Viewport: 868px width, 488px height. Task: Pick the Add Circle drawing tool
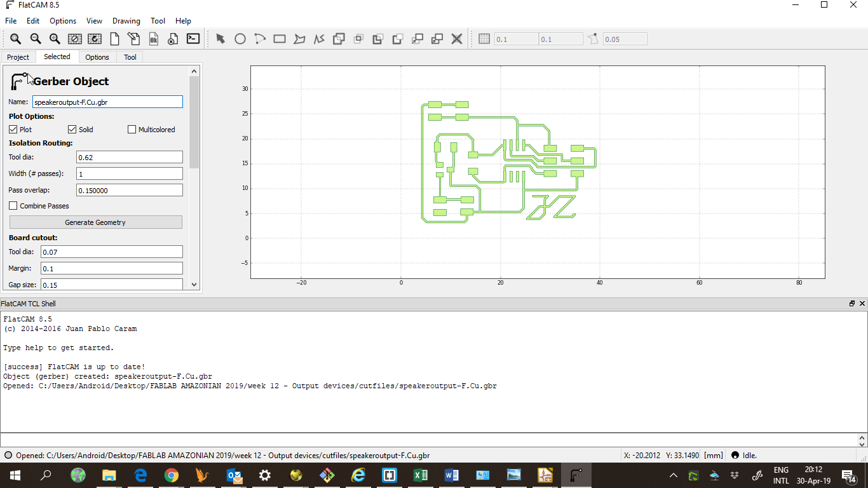point(240,39)
